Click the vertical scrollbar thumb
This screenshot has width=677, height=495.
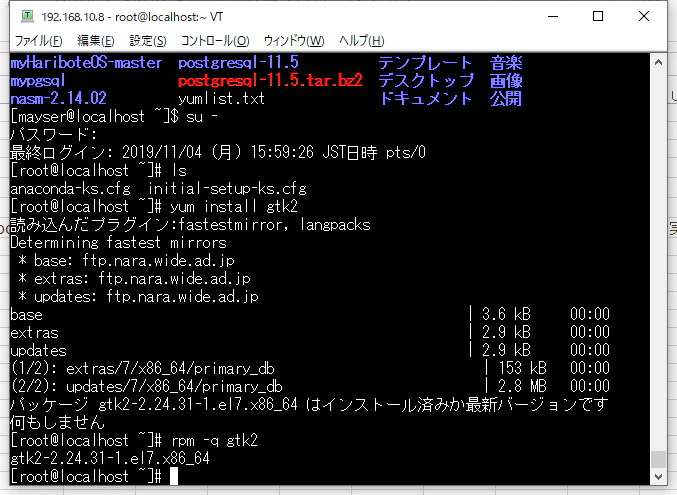coord(658,459)
